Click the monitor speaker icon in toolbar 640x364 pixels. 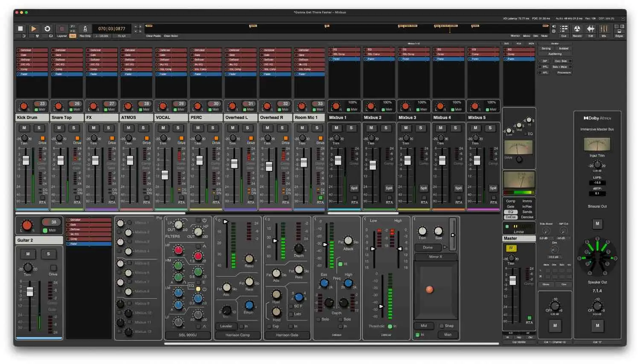[553, 26]
